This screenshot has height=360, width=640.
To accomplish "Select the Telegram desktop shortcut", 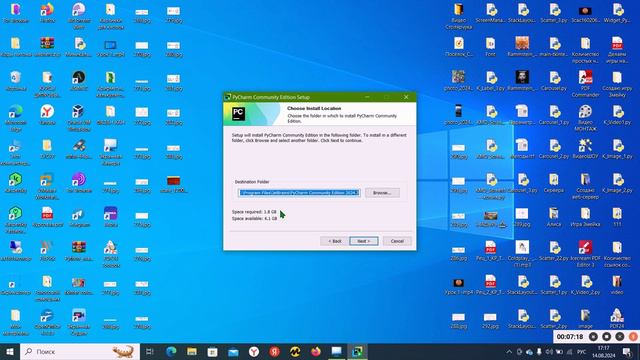I will point(79,217).
